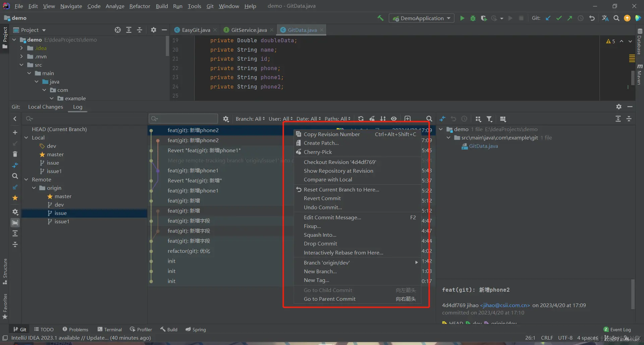Open Project panel gear options
Screen dimensions: 644x345
[154, 30]
